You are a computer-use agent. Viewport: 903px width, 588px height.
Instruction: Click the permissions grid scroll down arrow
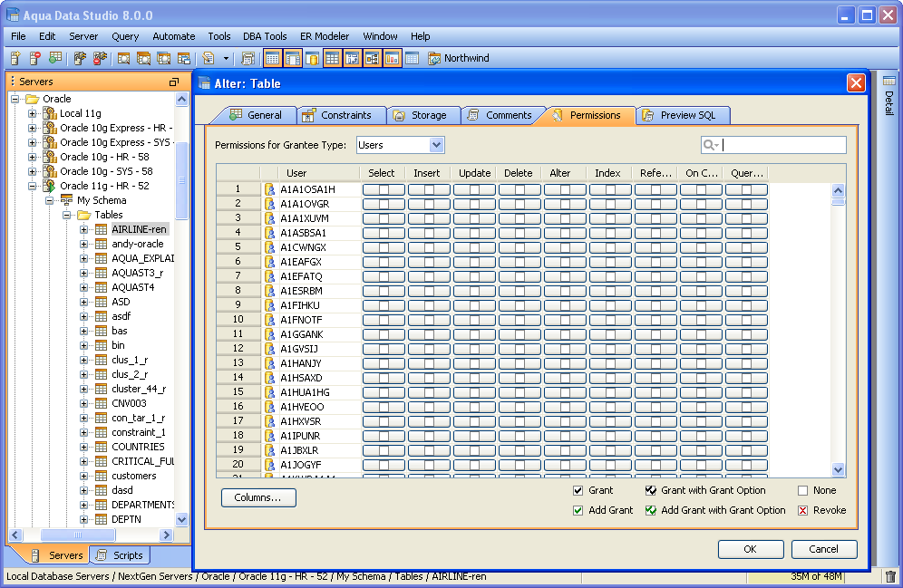pyautogui.click(x=838, y=469)
